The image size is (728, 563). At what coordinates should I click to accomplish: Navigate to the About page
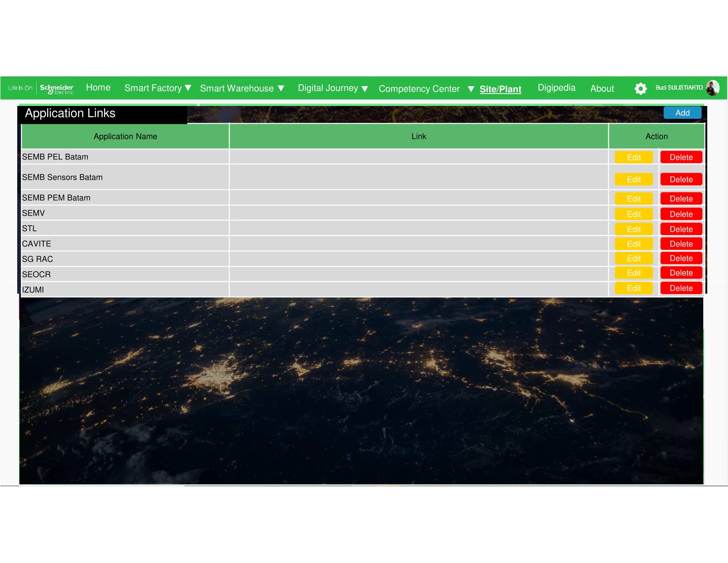click(x=602, y=89)
